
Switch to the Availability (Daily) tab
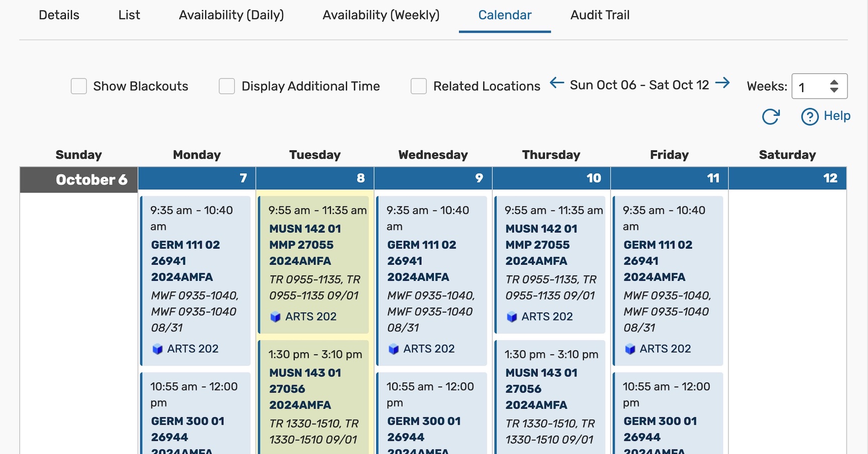click(x=231, y=15)
